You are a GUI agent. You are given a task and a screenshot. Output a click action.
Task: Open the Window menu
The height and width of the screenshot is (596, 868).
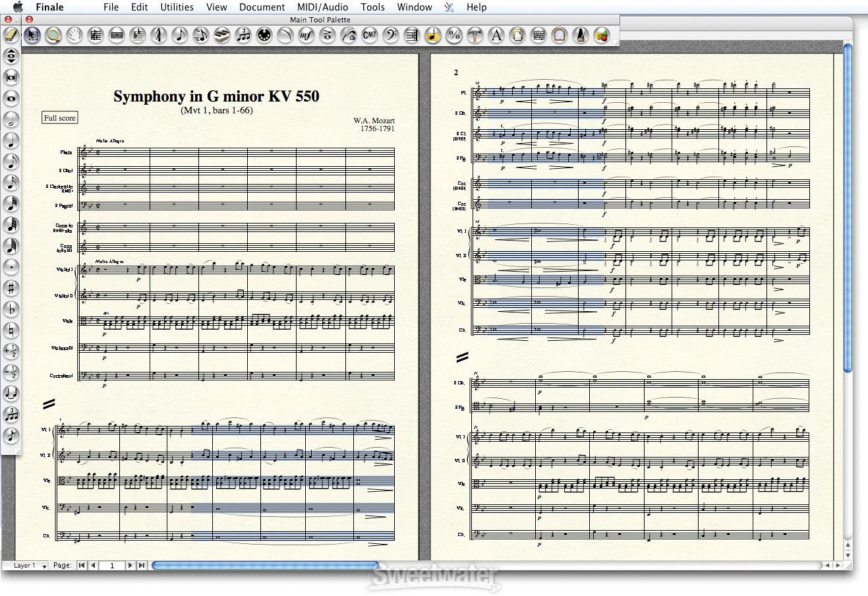415,7
